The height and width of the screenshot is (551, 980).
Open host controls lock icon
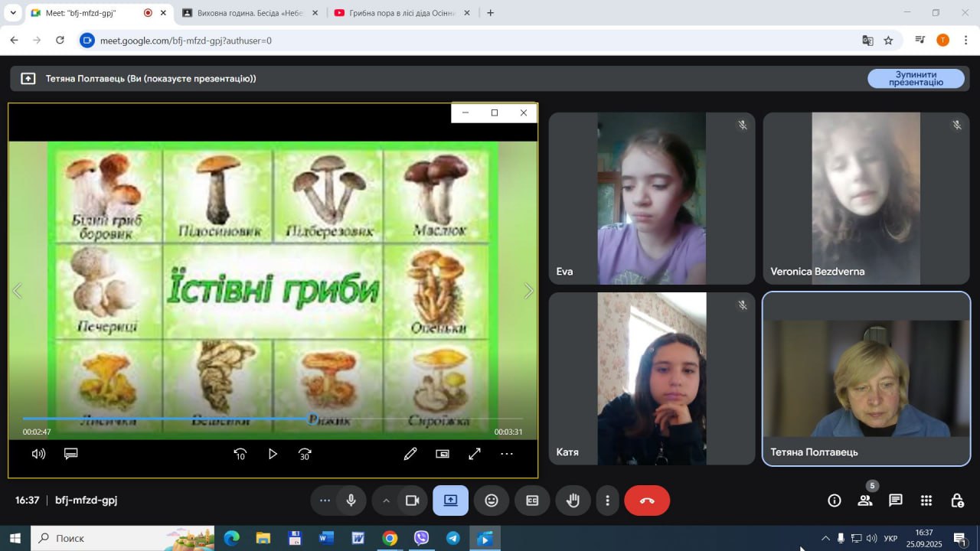tap(957, 500)
